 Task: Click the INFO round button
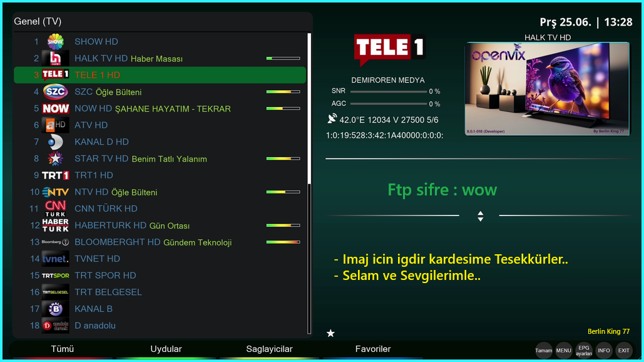[x=604, y=351]
